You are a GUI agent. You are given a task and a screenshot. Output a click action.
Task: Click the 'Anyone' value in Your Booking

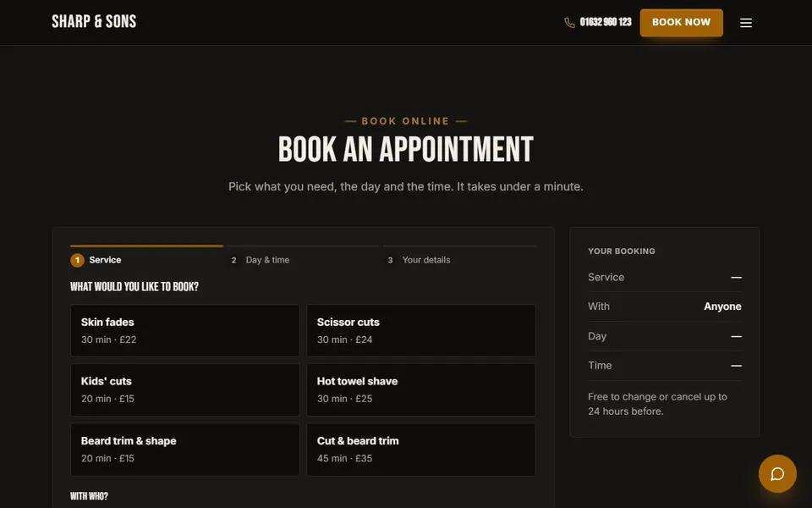tap(722, 306)
